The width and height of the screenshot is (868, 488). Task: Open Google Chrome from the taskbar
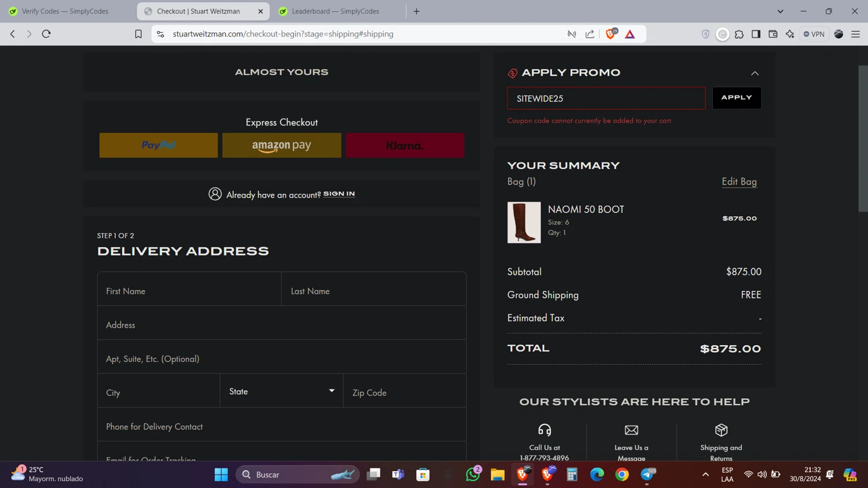pyautogui.click(x=622, y=475)
